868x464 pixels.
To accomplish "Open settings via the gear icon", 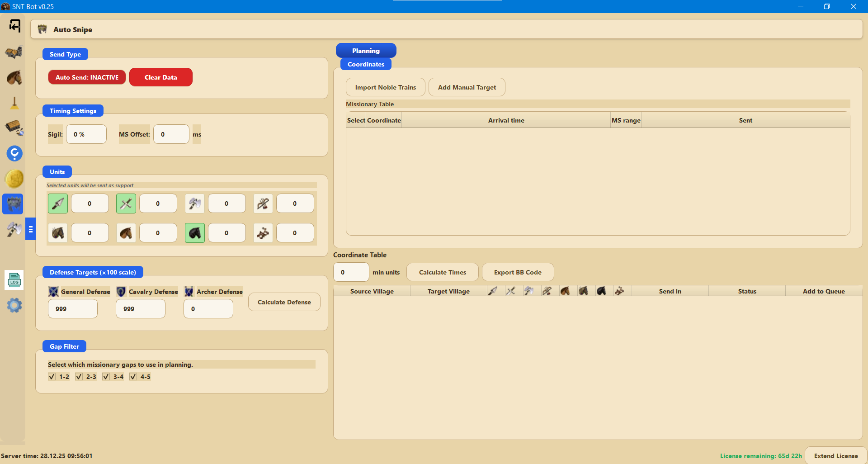I will coord(14,305).
